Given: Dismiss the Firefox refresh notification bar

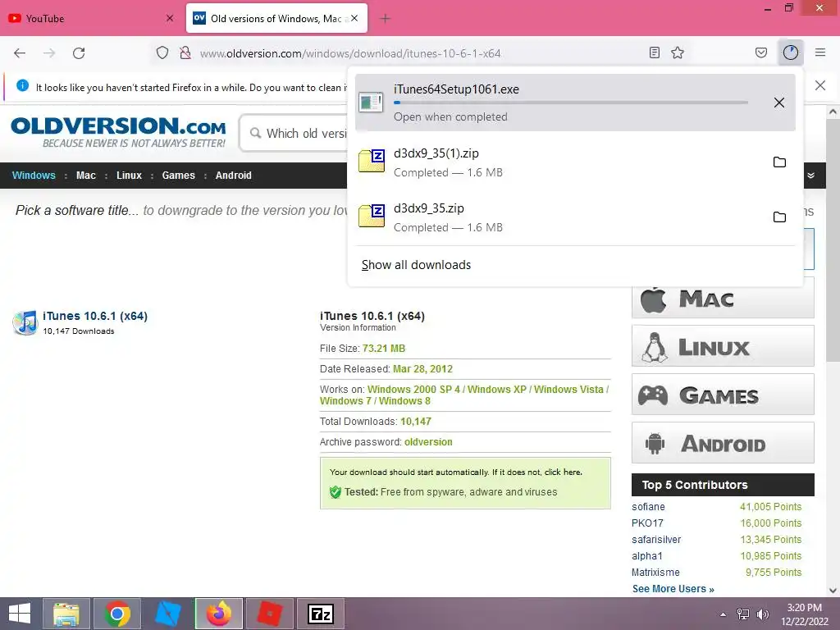Looking at the screenshot, I should pos(820,85).
